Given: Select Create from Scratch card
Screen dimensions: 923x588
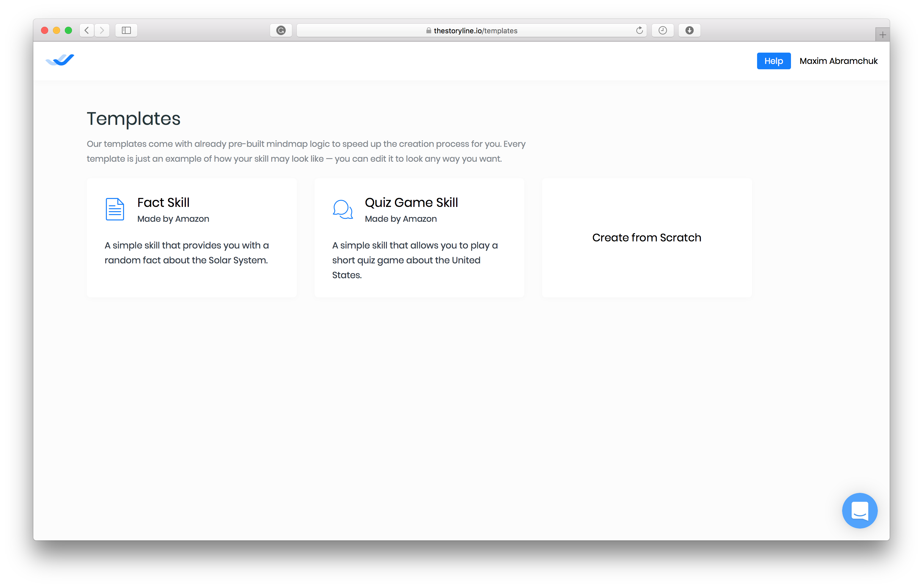Looking at the screenshot, I should [647, 238].
